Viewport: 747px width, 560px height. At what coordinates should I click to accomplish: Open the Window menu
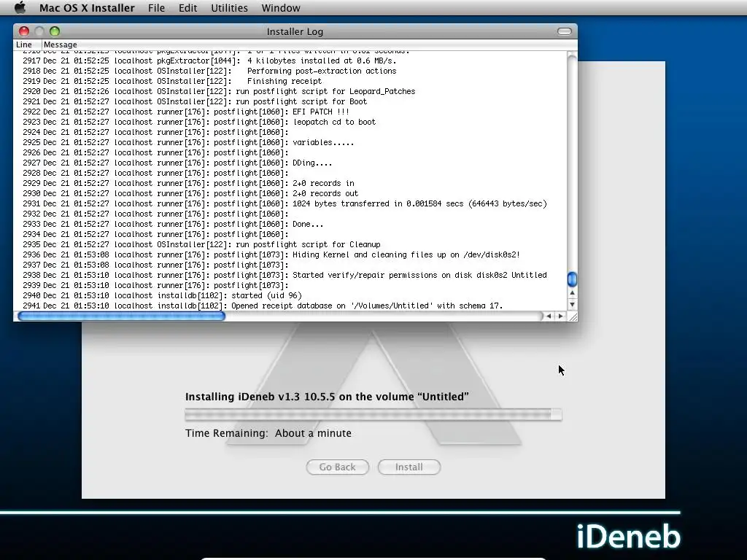click(281, 8)
